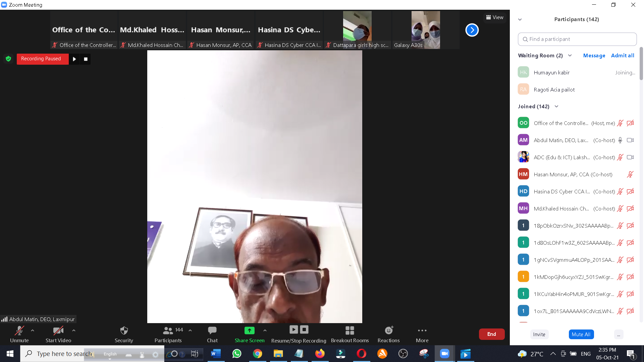Expand audio options arrow next to Unmute
This screenshot has height=362, width=644.
click(x=33, y=330)
